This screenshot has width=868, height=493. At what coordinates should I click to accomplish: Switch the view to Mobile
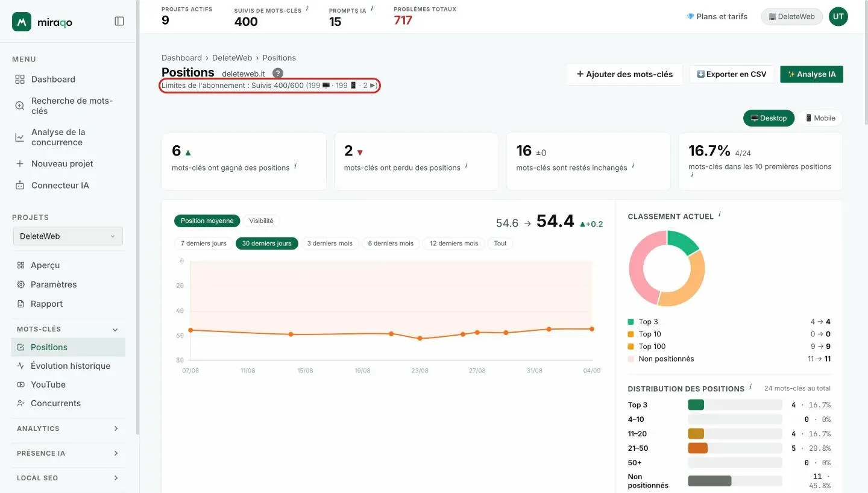tap(820, 118)
